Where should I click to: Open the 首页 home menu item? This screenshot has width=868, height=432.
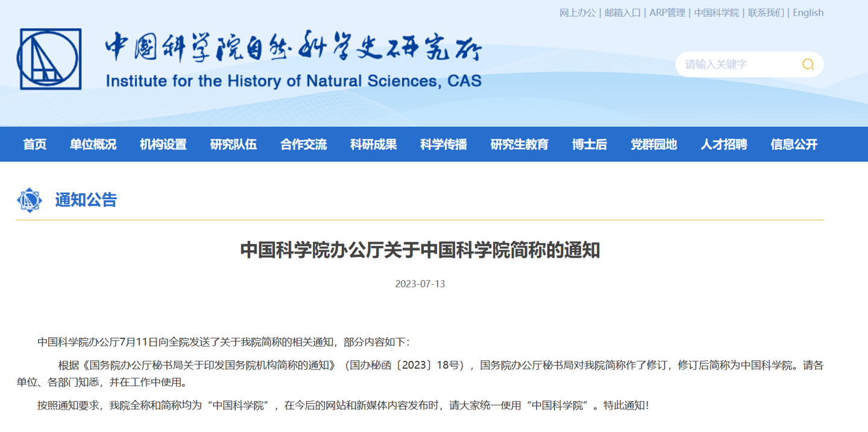click(x=35, y=145)
